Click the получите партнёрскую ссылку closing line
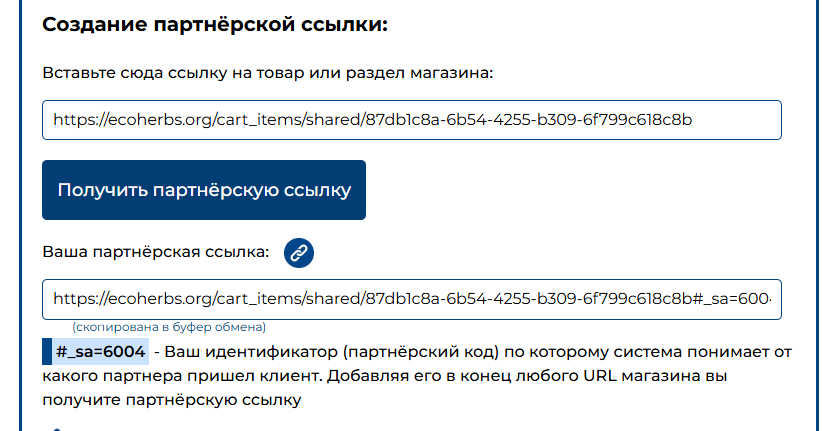Viewport: 822px width, 431px height. click(x=172, y=400)
